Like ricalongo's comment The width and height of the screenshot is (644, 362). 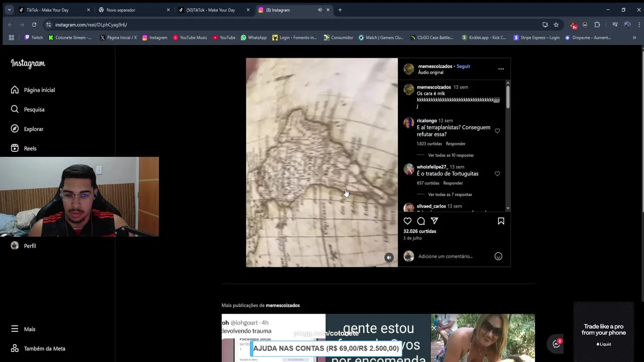[497, 131]
